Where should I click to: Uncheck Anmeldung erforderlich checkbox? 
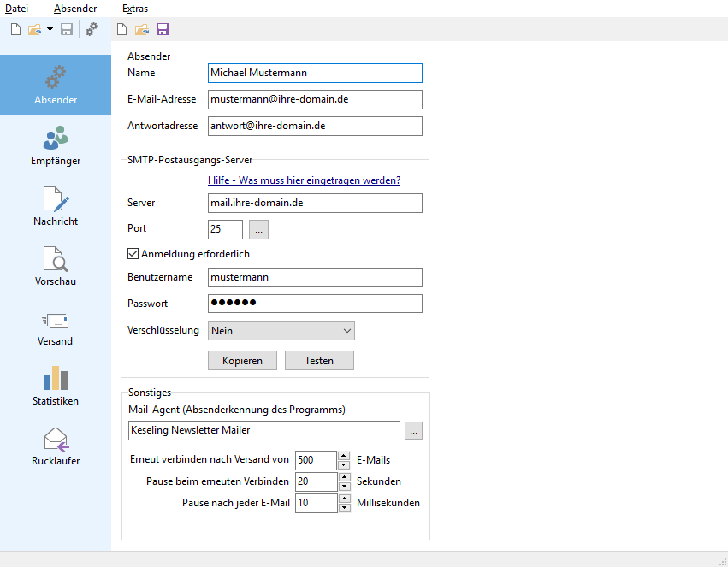tap(133, 254)
